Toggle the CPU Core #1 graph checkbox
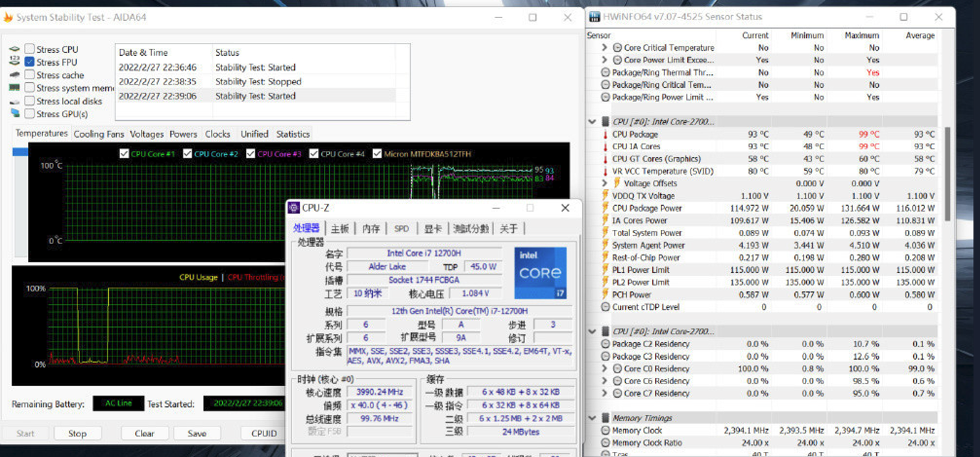980x457 pixels. pos(124,154)
